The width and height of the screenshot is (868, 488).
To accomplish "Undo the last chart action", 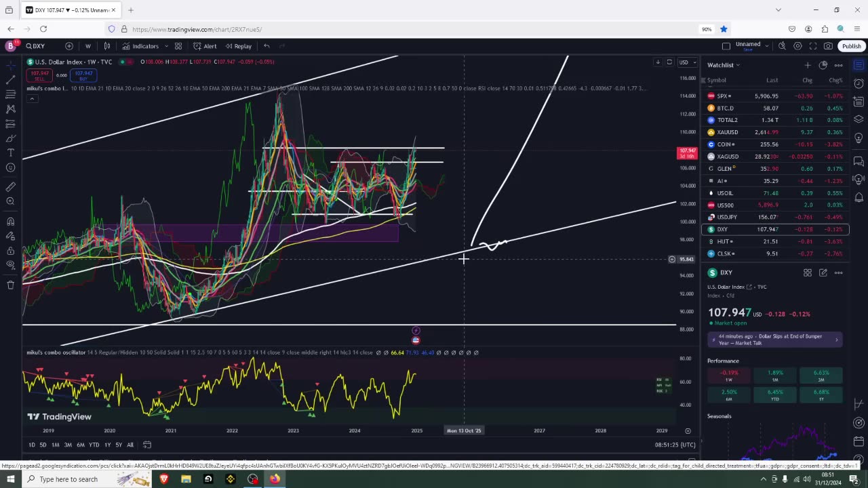I will 267,46.
